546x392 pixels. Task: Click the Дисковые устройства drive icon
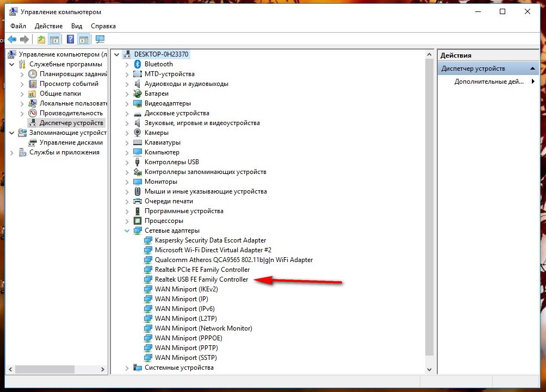pos(138,114)
